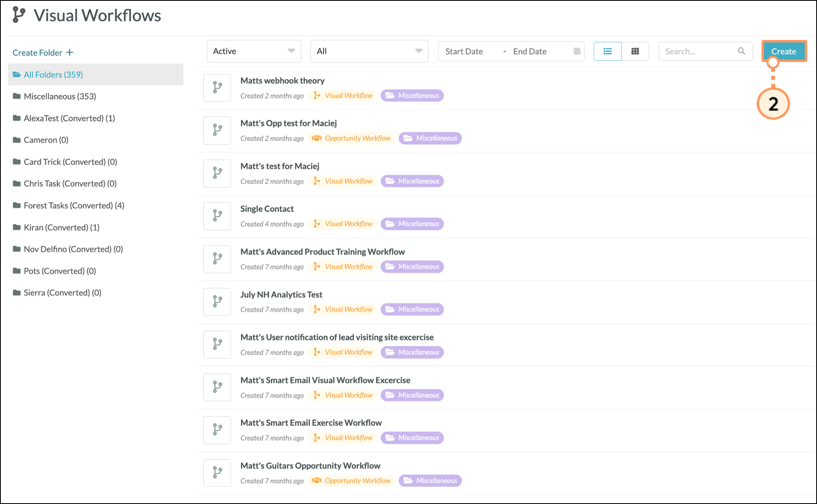The image size is (817, 504).
Task: Click Miscellaneous folder tag on July NH Analytics Test
Action: (412, 309)
